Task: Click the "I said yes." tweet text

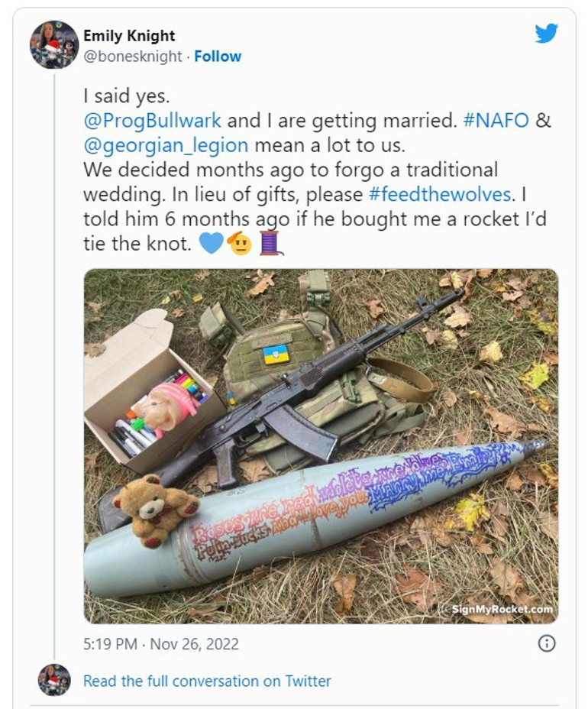Action: coord(127,96)
